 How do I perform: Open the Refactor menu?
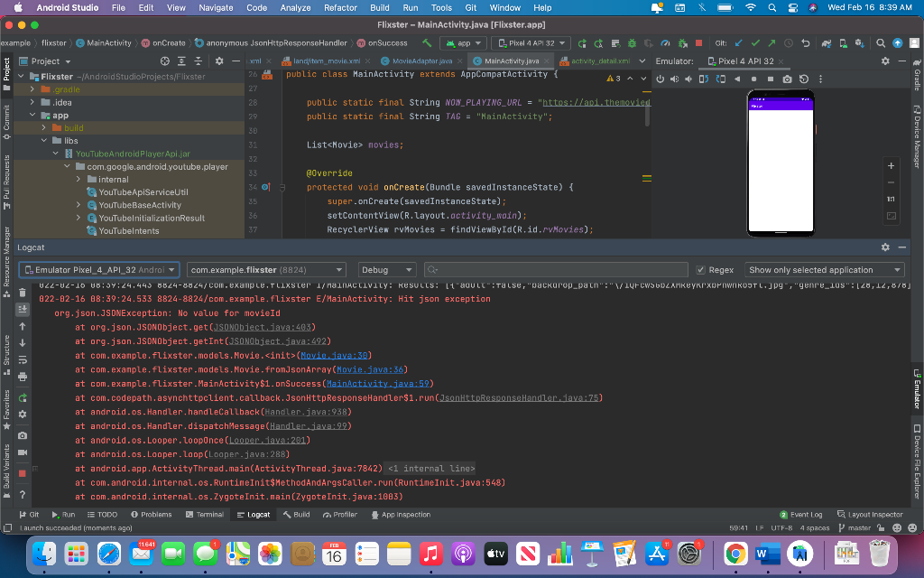(340, 7)
